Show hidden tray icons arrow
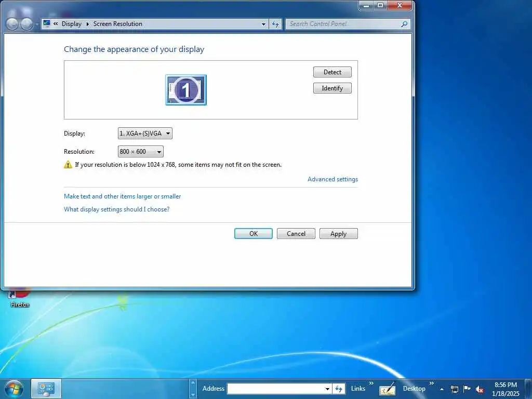This screenshot has width=532, height=399. (x=442, y=389)
